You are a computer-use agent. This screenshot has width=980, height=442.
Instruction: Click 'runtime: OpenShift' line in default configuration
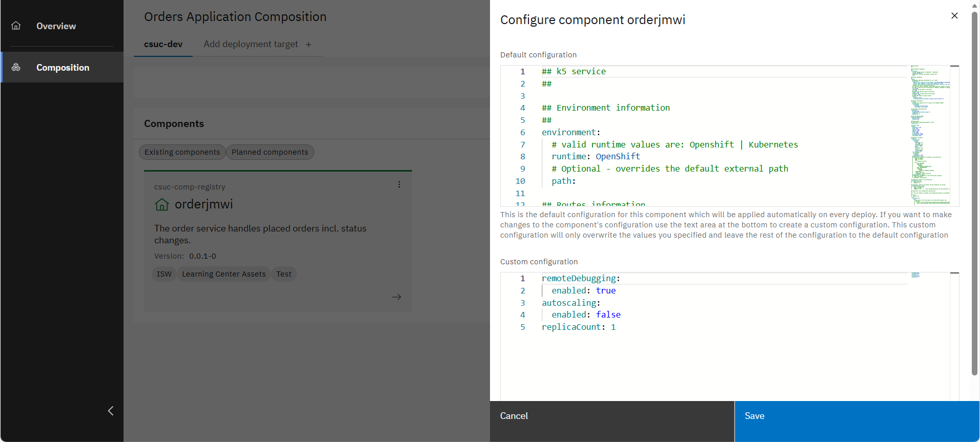596,156
